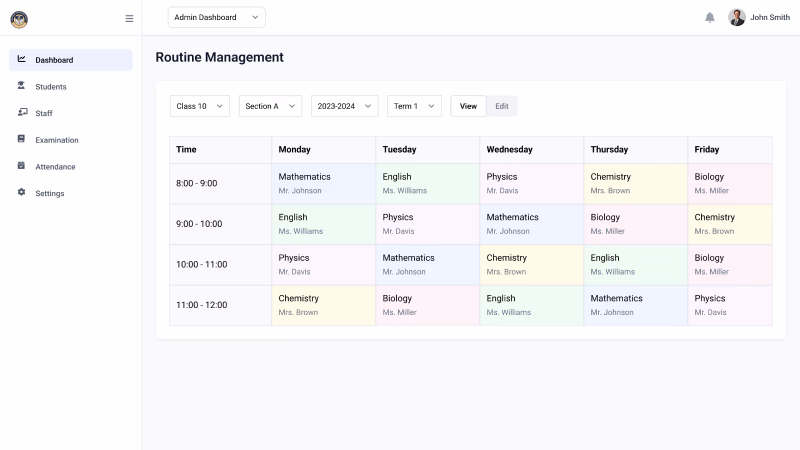800x450 pixels.
Task: Expand the Section A dropdown
Action: (270, 106)
